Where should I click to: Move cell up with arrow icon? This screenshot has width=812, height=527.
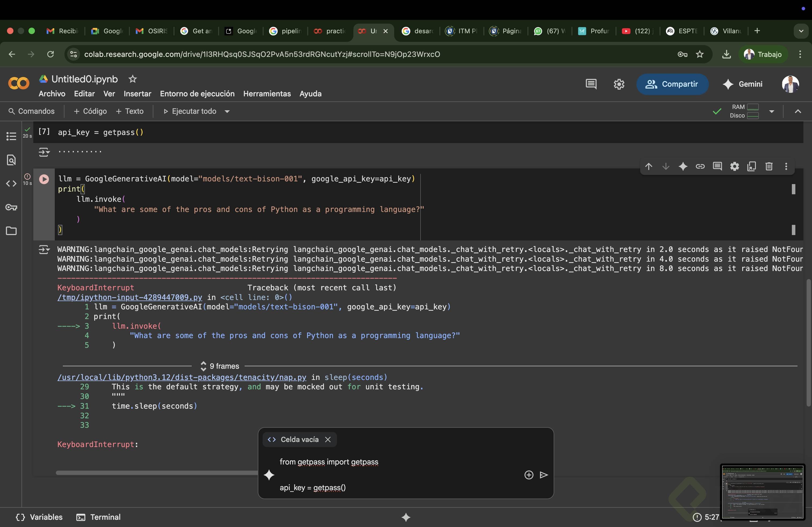point(648,166)
